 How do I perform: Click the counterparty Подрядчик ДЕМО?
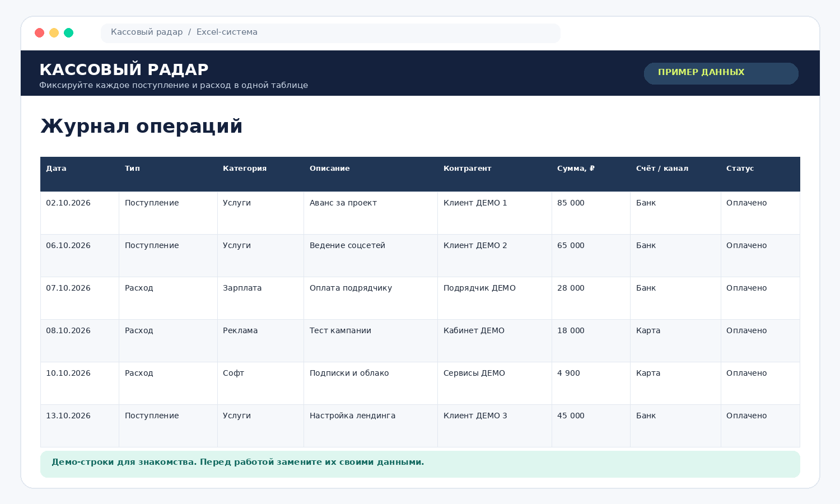[494, 298]
